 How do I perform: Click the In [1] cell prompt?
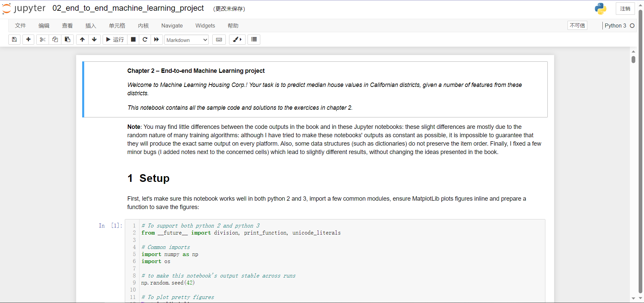coord(110,225)
